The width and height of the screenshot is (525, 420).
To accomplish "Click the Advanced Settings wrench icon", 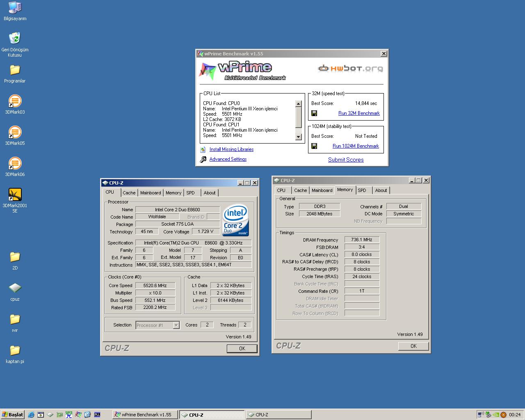I will click(203, 160).
